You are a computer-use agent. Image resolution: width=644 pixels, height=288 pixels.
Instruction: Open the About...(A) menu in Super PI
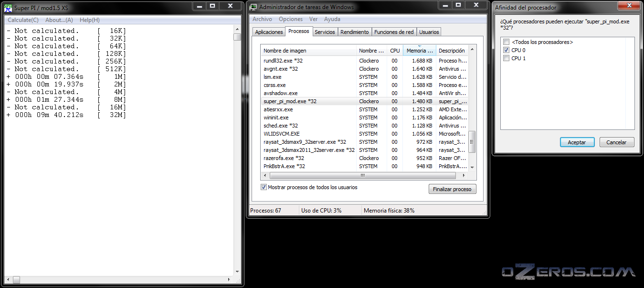click(x=59, y=20)
